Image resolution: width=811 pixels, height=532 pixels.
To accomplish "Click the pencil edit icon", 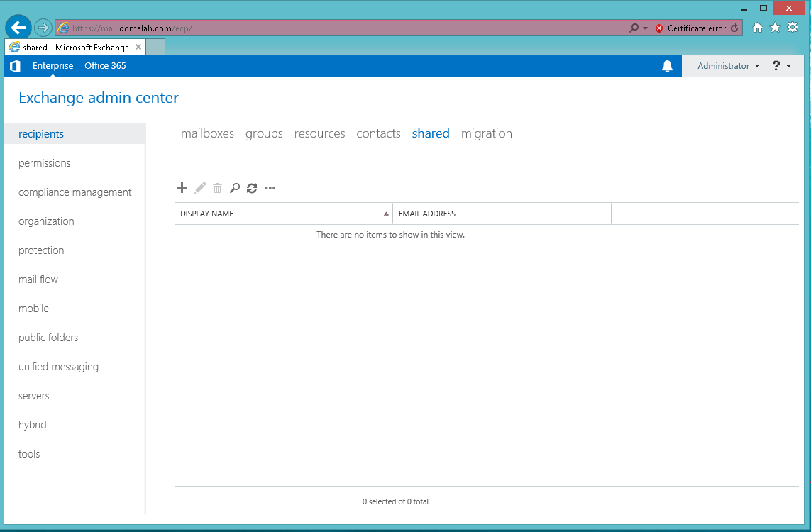I will pyautogui.click(x=200, y=188).
